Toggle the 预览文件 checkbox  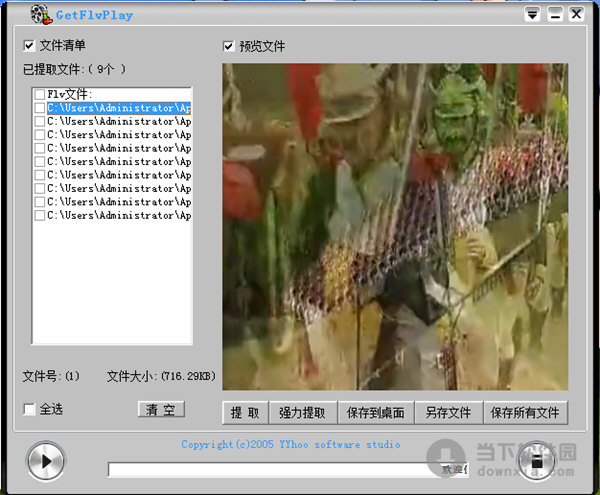click(228, 46)
